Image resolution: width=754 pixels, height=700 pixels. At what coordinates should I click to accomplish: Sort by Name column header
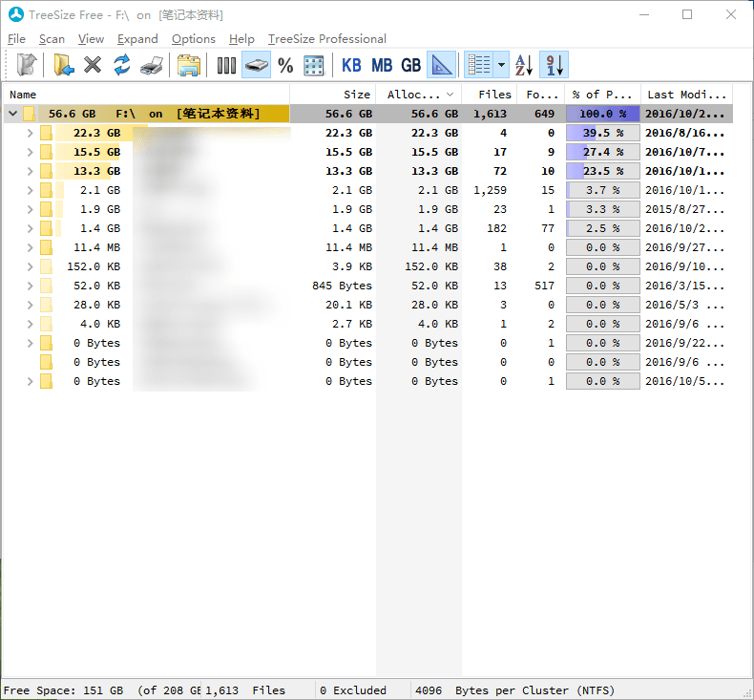146,95
